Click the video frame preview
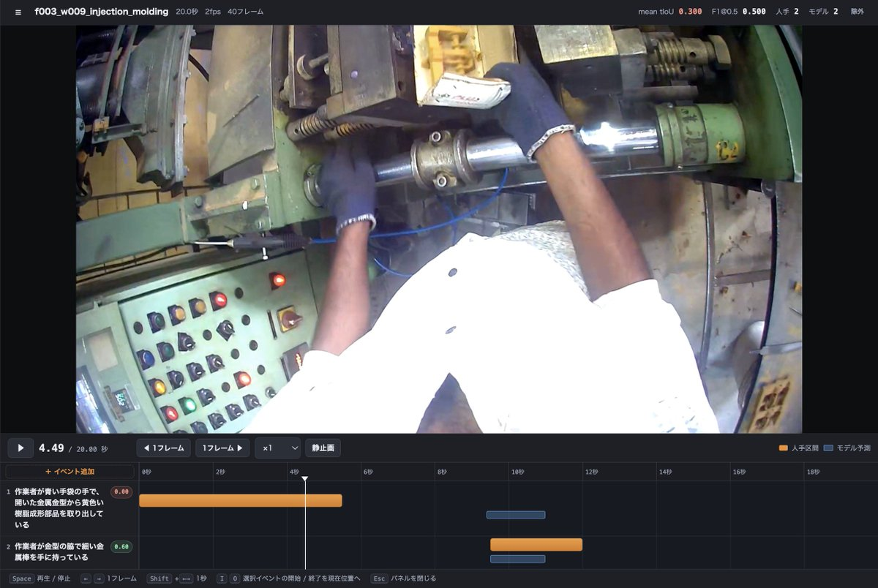Viewport: 878px width, 588px height. click(x=439, y=229)
